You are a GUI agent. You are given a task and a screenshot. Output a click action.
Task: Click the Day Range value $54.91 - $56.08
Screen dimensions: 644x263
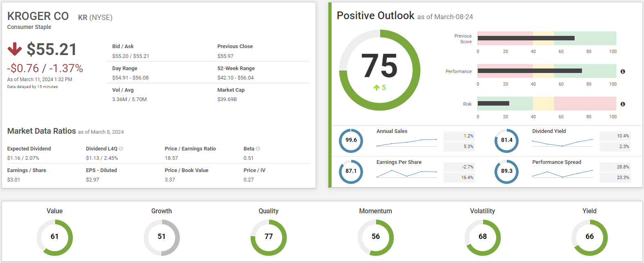[x=130, y=78]
